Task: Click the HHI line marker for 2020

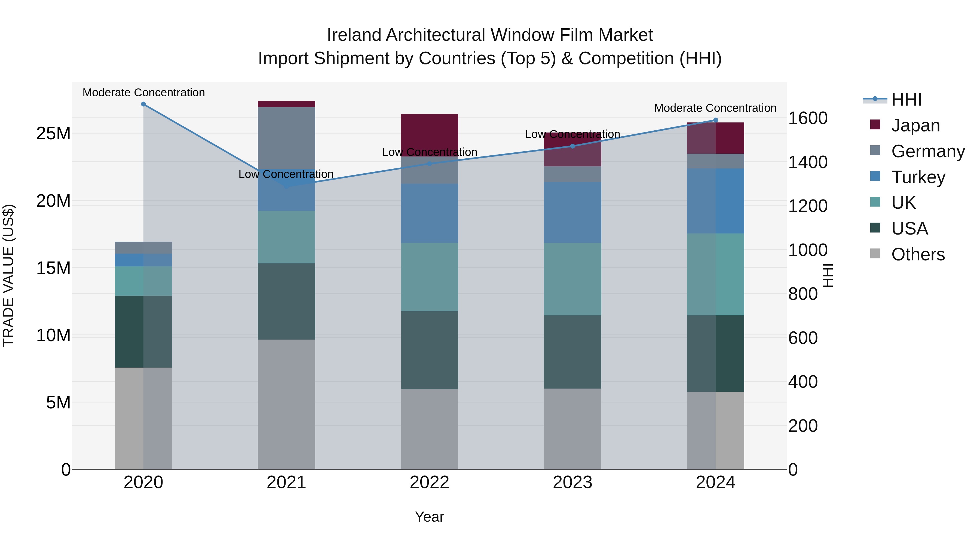Action: (143, 104)
